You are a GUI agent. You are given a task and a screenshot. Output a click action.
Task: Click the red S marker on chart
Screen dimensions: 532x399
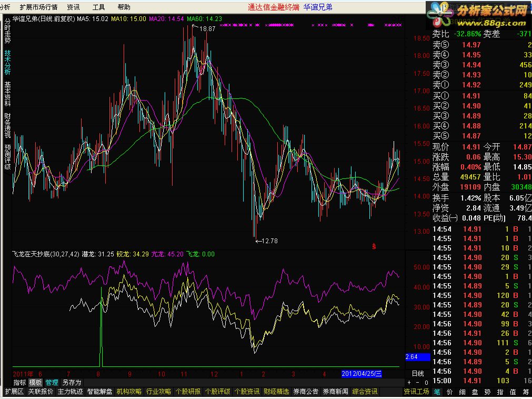tap(374, 247)
